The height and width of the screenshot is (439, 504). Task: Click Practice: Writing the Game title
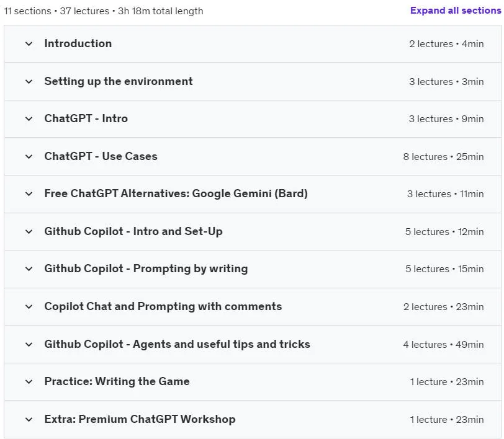[x=117, y=381]
